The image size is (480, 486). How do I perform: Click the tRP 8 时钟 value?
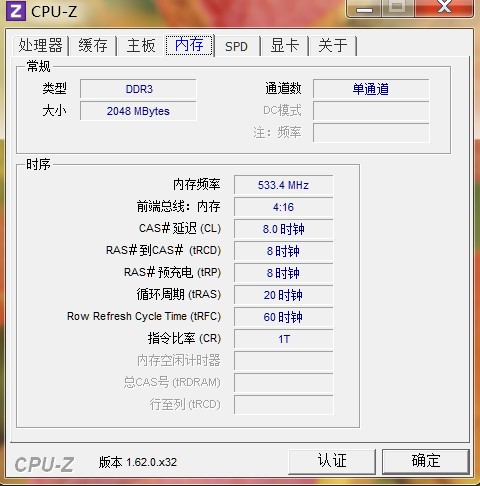point(283,273)
